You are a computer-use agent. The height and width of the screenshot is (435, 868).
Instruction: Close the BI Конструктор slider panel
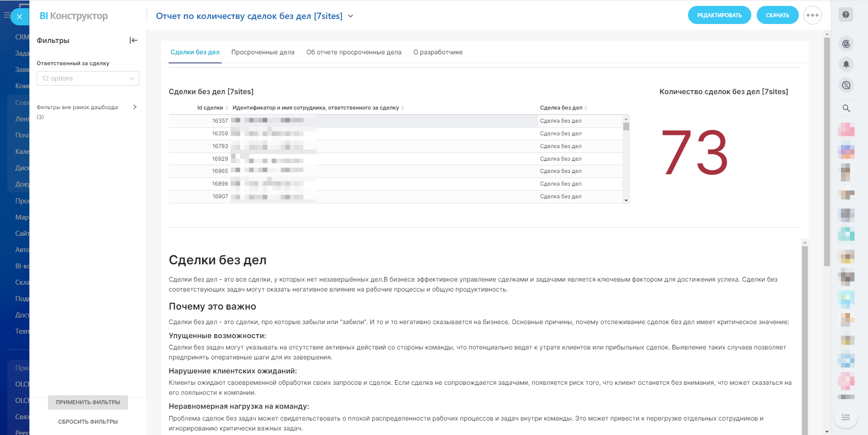[19, 17]
